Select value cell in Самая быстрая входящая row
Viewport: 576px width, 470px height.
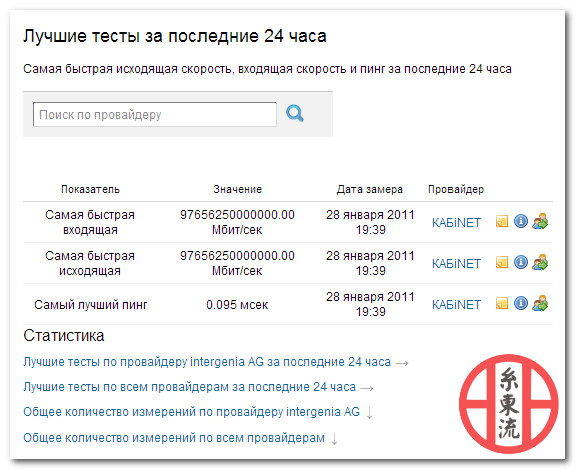pos(237,222)
